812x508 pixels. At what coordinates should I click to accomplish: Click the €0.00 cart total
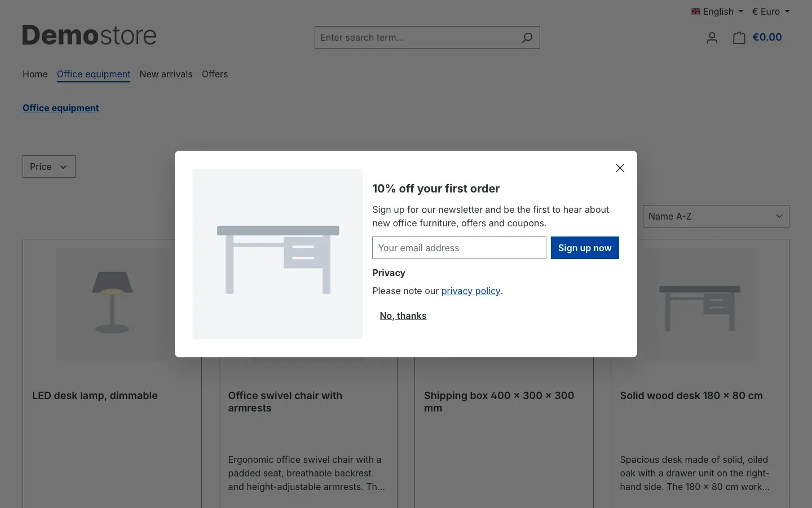click(x=767, y=37)
